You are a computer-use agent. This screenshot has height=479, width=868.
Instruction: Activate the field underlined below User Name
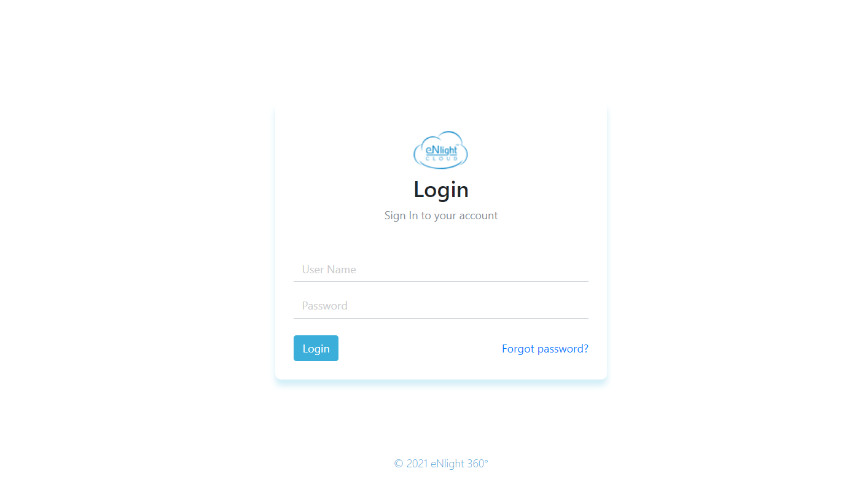pos(441,270)
